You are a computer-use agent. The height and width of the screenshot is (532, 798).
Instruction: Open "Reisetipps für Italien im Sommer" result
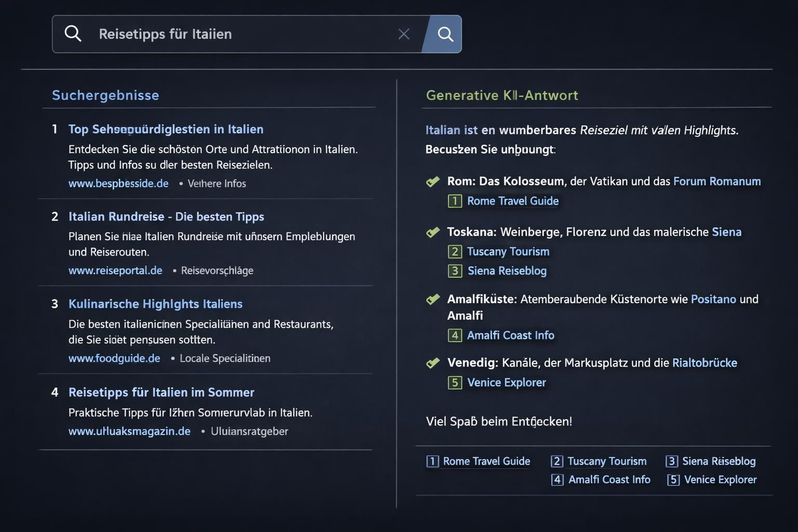161,392
